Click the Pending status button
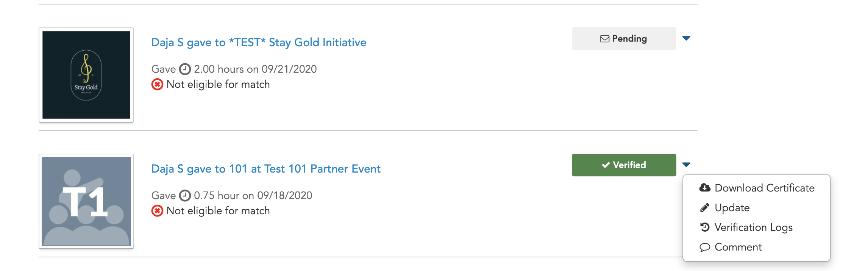This screenshot has width=868, height=271. point(624,39)
